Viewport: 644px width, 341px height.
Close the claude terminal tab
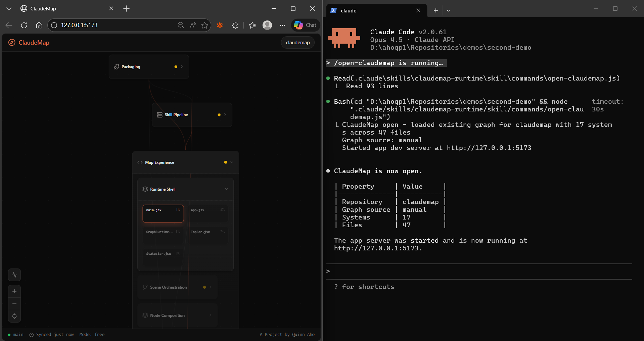point(418,10)
